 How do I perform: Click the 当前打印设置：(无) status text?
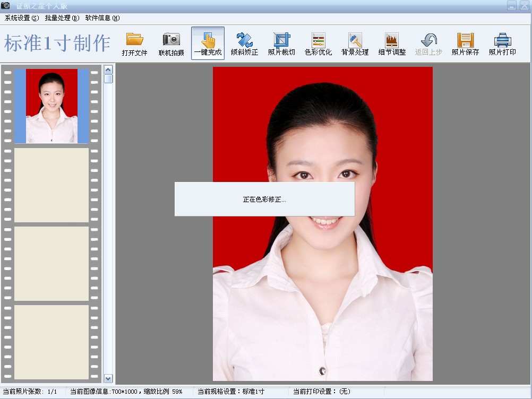(x=322, y=392)
